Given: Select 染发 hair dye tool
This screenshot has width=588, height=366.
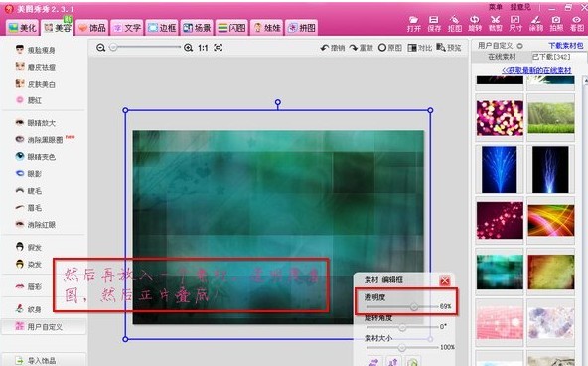Looking at the screenshot, I should pyautogui.click(x=29, y=264).
